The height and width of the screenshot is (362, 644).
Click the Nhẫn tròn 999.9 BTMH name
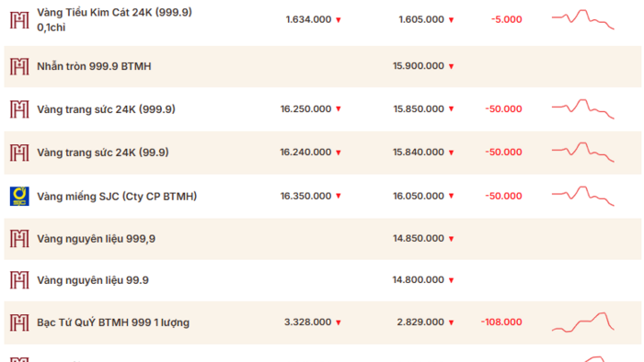tap(94, 66)
